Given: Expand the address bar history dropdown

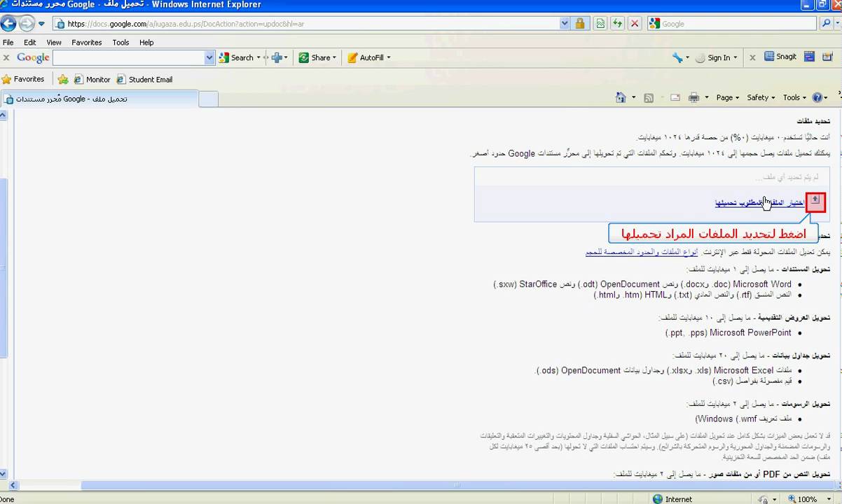Looking at the screenshot, I should [x=565, y=24].
